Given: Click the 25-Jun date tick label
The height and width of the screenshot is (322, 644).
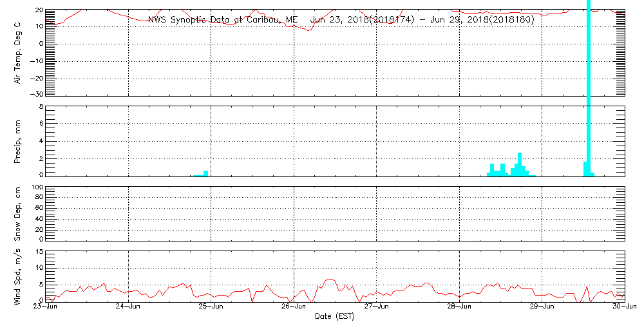Looking at the screenshot, I should (x=211, y=307).
